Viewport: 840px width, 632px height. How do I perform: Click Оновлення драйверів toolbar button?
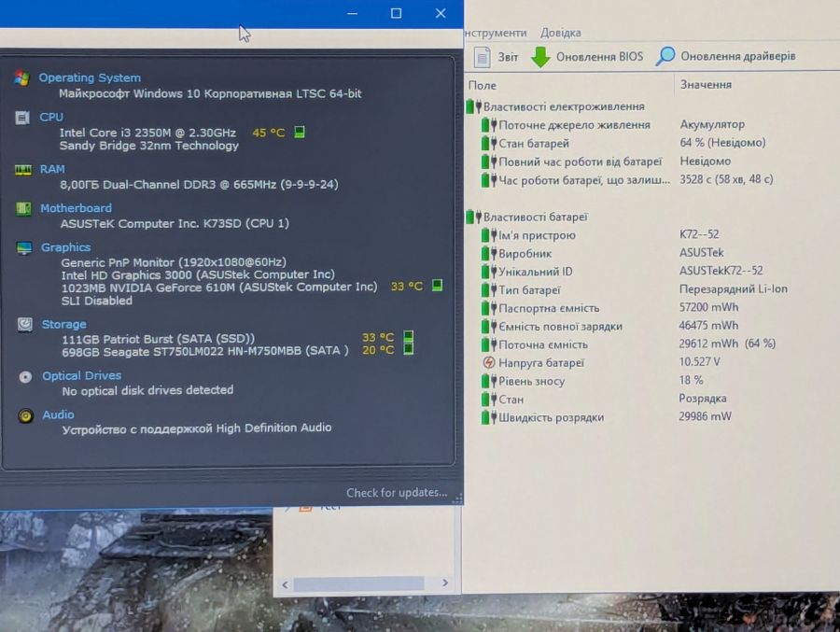click(x=726, y=56)
